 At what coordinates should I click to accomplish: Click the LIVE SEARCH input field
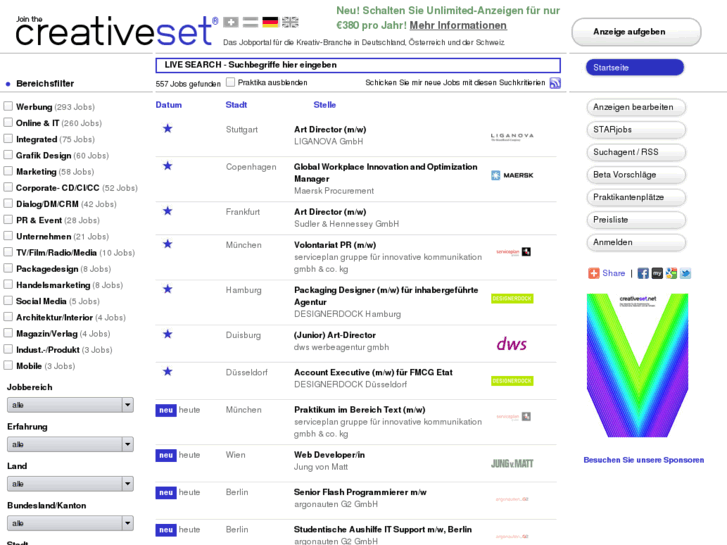tap(358, 65)
